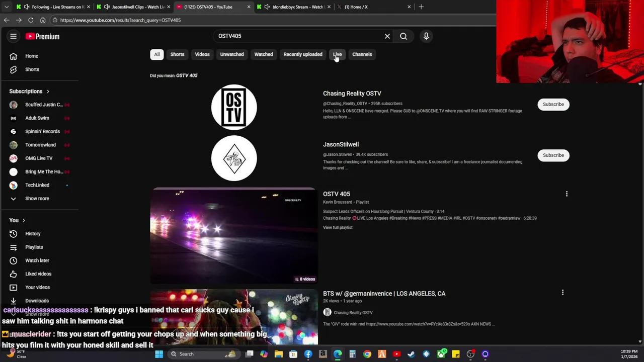Start voice search with the microphone
The image size is (644, 362).
(x=426, y=36)
